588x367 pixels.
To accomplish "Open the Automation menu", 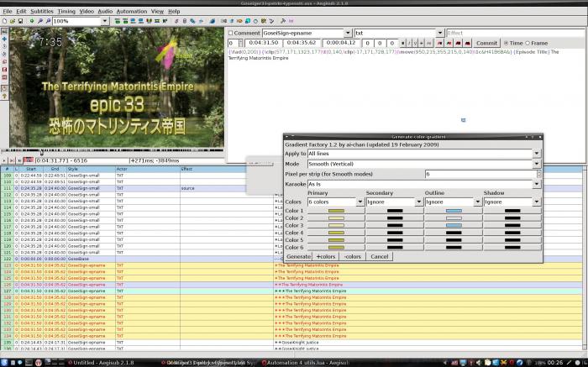I will coord(132,11).
